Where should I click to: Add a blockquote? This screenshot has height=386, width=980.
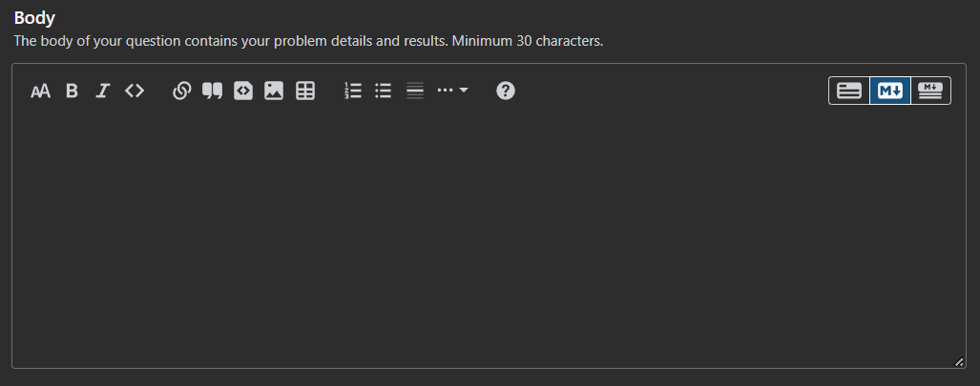212,91
